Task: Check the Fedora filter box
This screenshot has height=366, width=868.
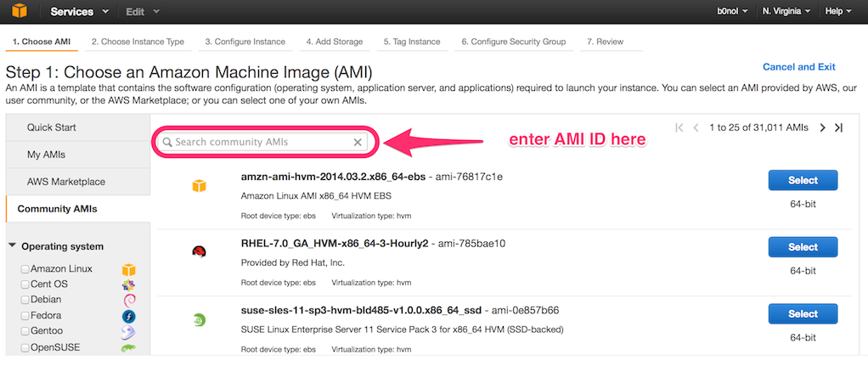Action: point(25,316)
